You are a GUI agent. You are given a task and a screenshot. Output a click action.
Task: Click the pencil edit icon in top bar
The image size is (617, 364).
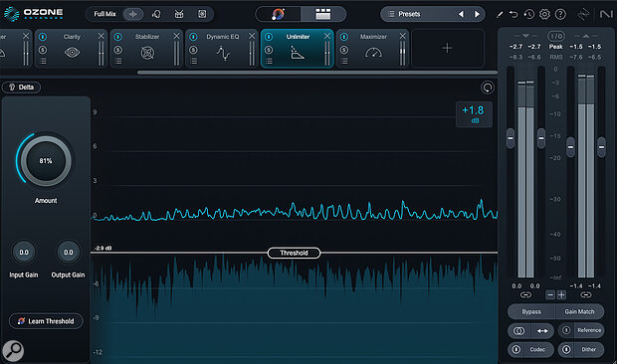(x=500, y=15)
